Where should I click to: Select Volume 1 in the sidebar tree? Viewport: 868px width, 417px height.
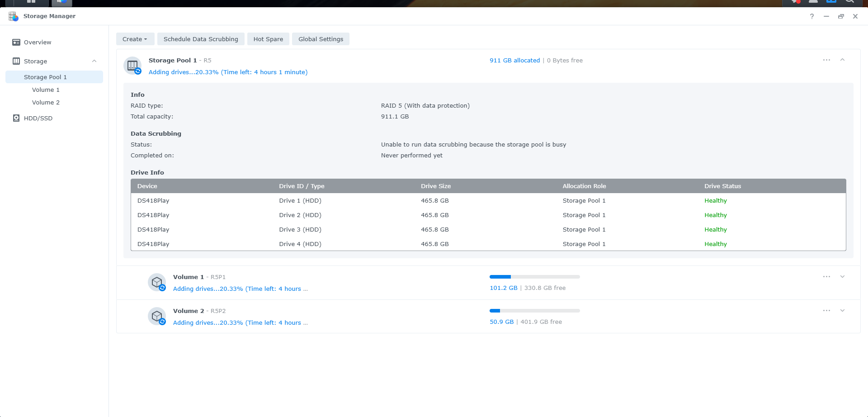coord(46,90)
